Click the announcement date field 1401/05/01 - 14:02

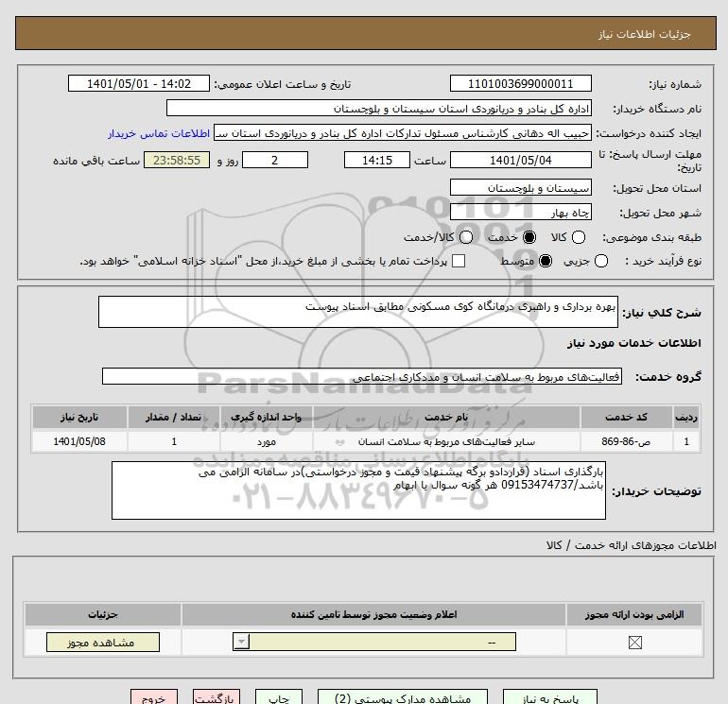pos(139,83)
